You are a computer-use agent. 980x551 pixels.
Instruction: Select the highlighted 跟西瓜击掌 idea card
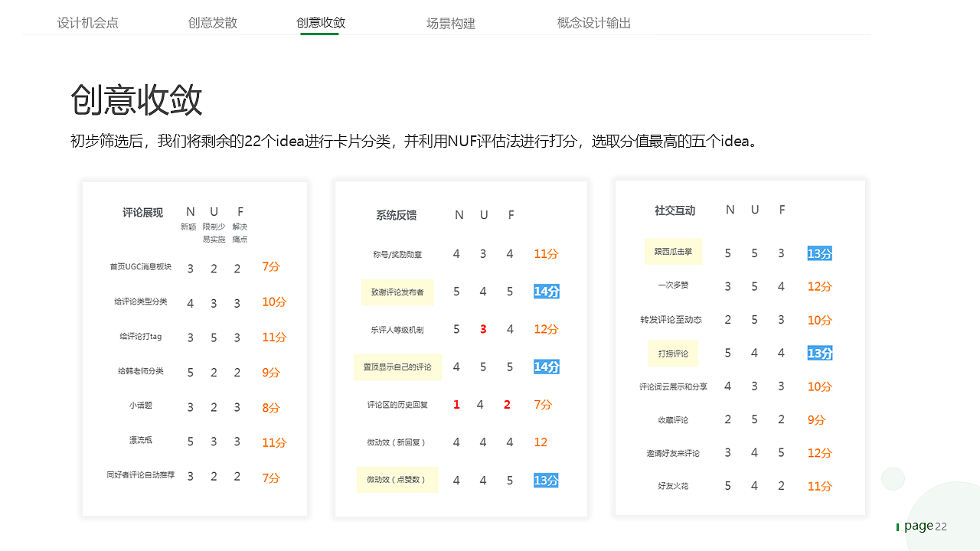(x=673, y=252)
